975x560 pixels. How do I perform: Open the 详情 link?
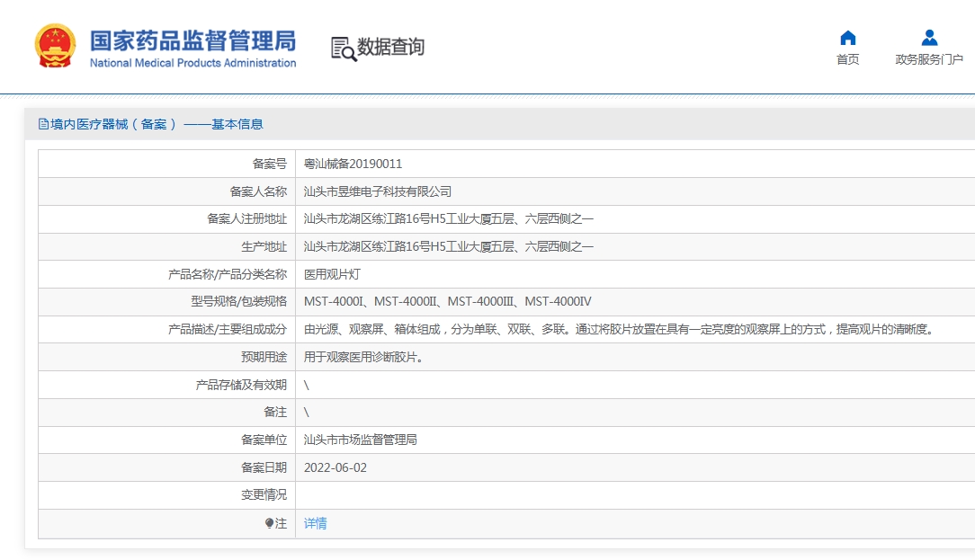[x=316, y=523]
